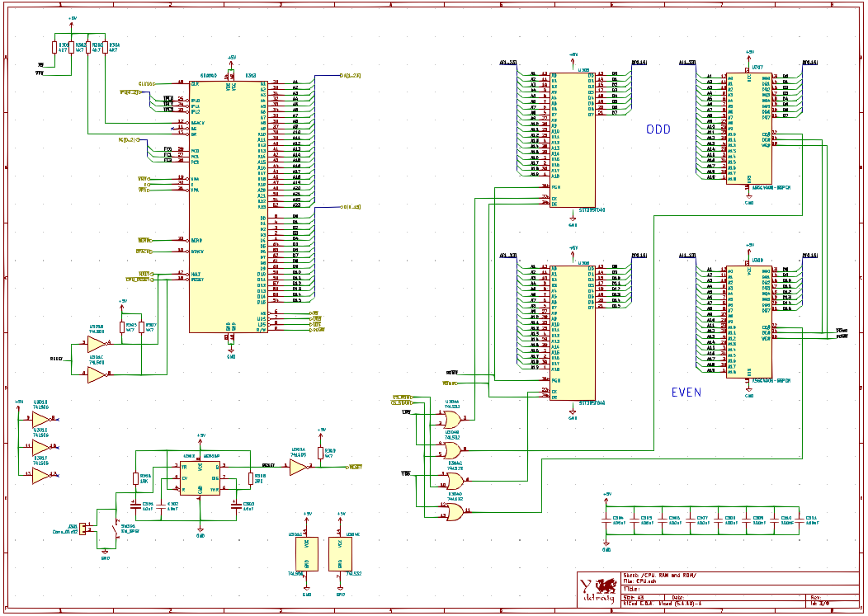This screenshot has height=616, width=868.
Task: Select the 68000 CPU chip symbol
Action: click(228, 206)
